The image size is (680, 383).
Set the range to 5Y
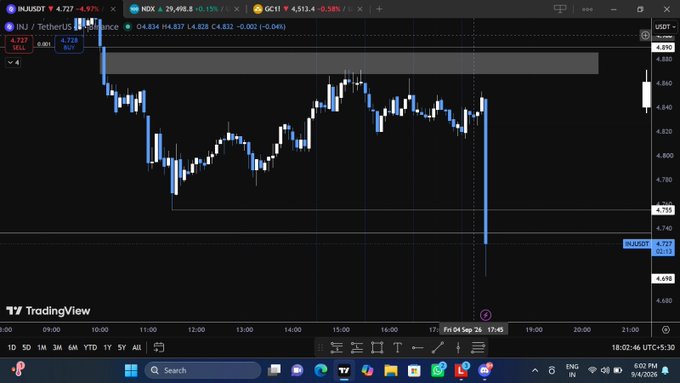(122, 347)
